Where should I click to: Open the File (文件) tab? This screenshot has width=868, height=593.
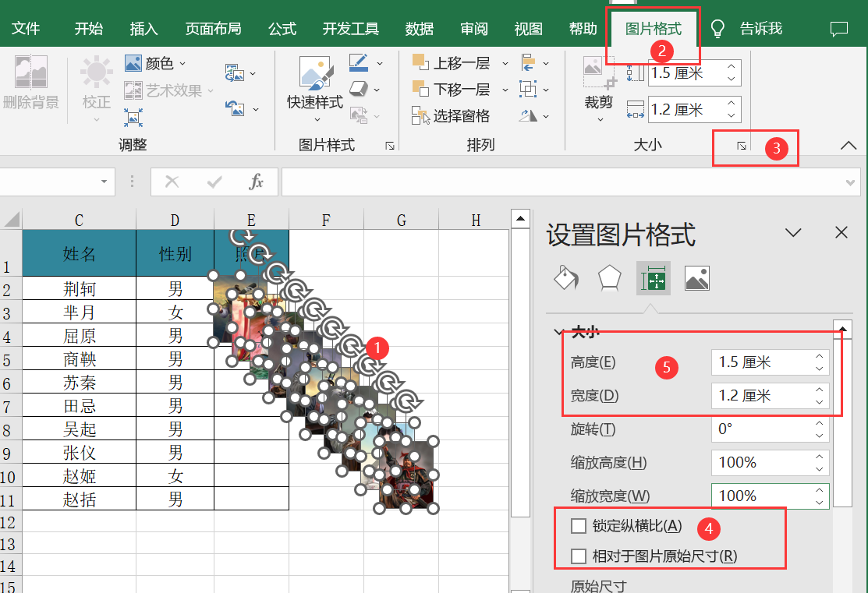[26, 29]
